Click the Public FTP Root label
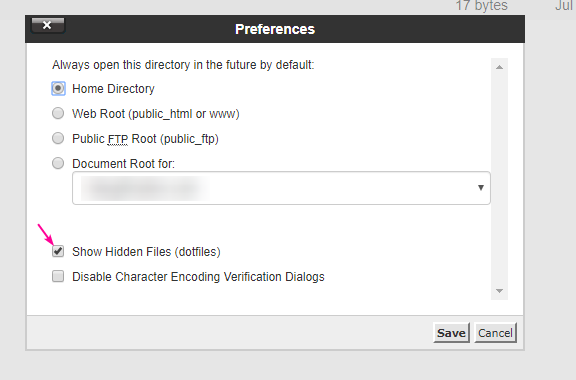The image size is (576, 380). click(x=145, y=139)
